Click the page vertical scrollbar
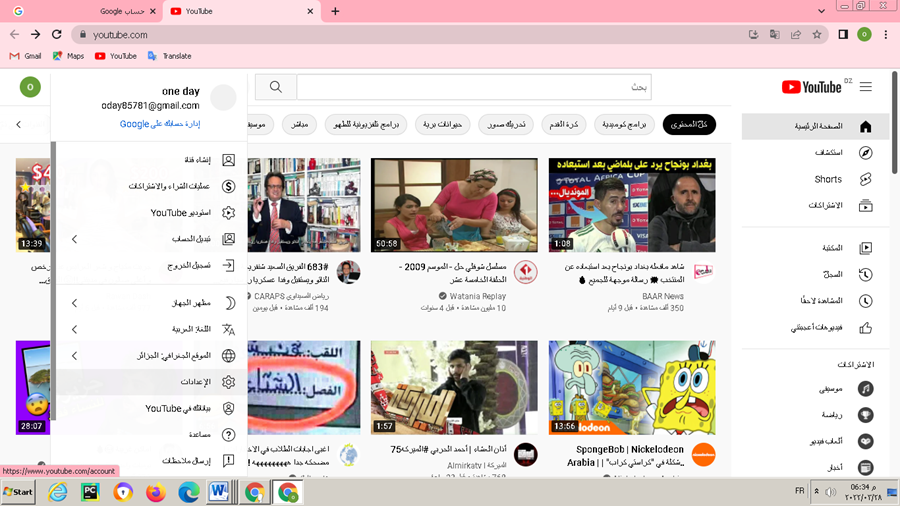The width and height of the screenshot is (900, 506). pos(895,122)
